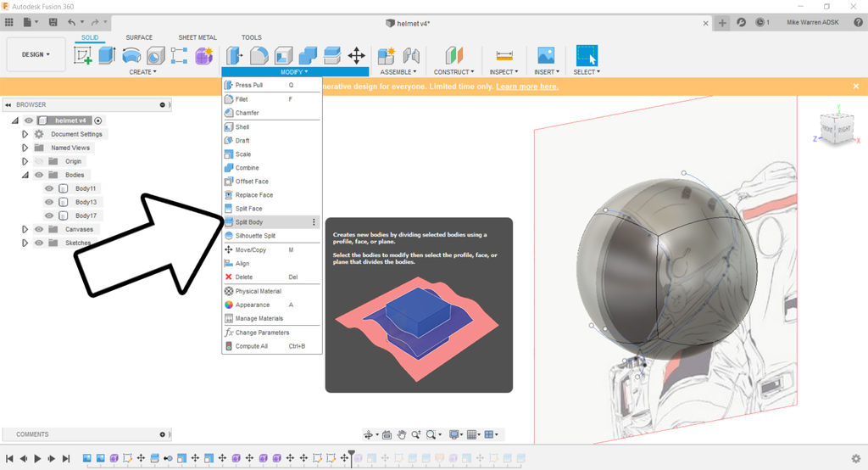Click the Press Pull toolbar icon
Image resolution: width=868 pixels, height=470 pixels.
234,55
